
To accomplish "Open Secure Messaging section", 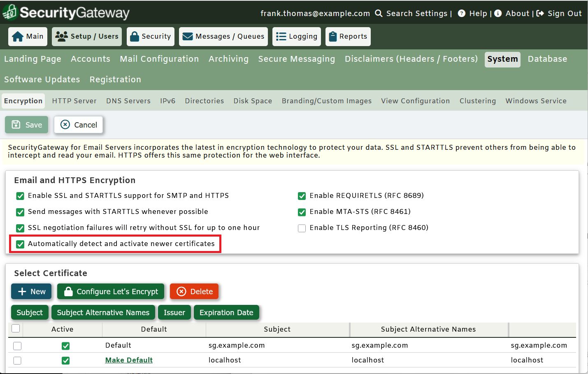I will (297, 59).
